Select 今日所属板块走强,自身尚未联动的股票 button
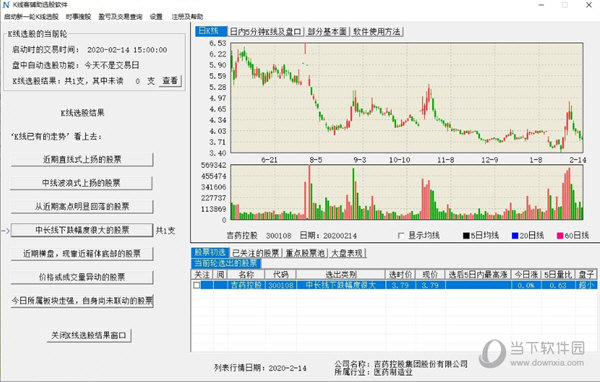This screenshot has height=382, width=600. click(x=82, y=301)
